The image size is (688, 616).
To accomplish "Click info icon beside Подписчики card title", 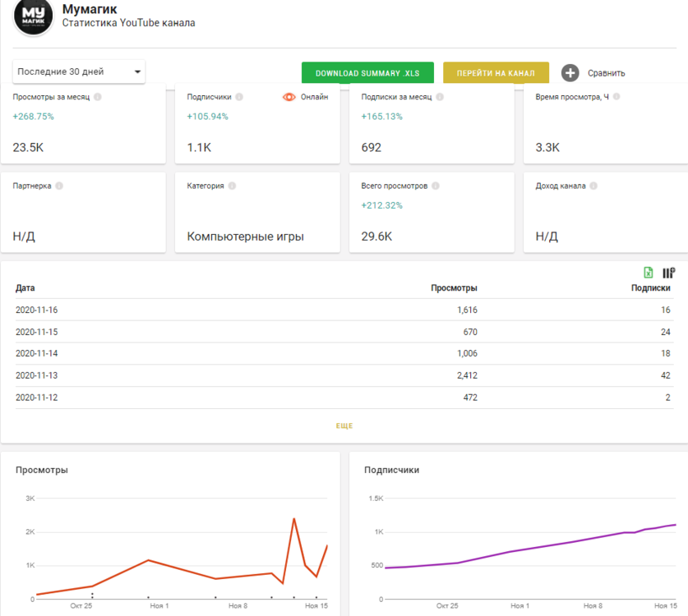I will tap(239, 97).
